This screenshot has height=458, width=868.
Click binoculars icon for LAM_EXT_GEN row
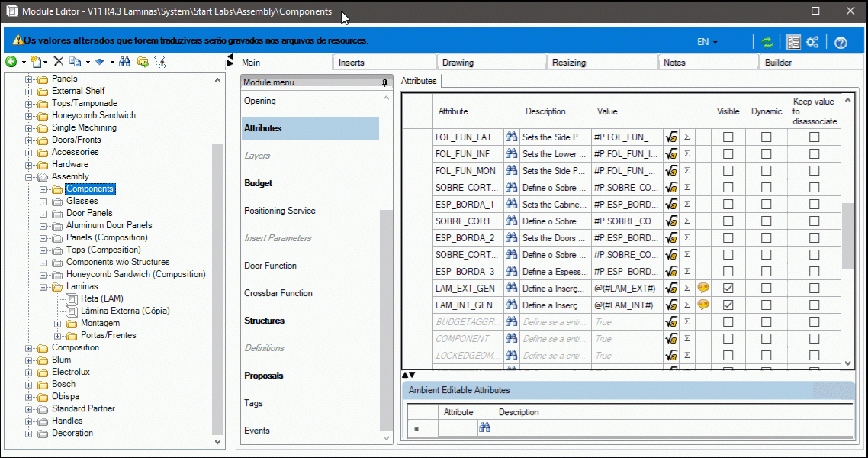pyautogui.click(x=512, y=288)
